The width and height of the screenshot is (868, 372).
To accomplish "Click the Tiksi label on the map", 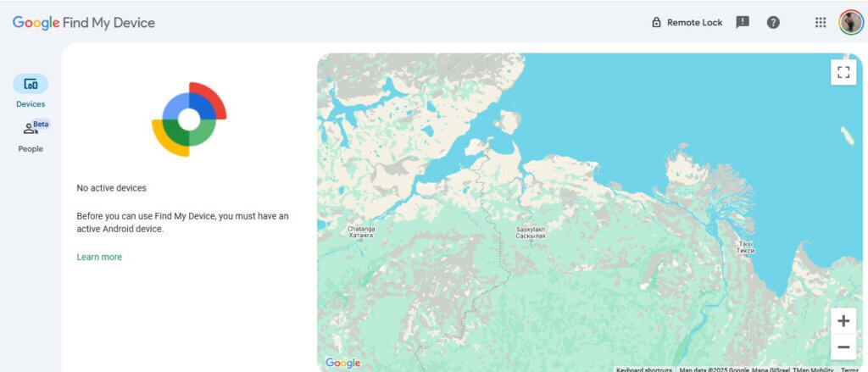I will (x=745, y=247).
